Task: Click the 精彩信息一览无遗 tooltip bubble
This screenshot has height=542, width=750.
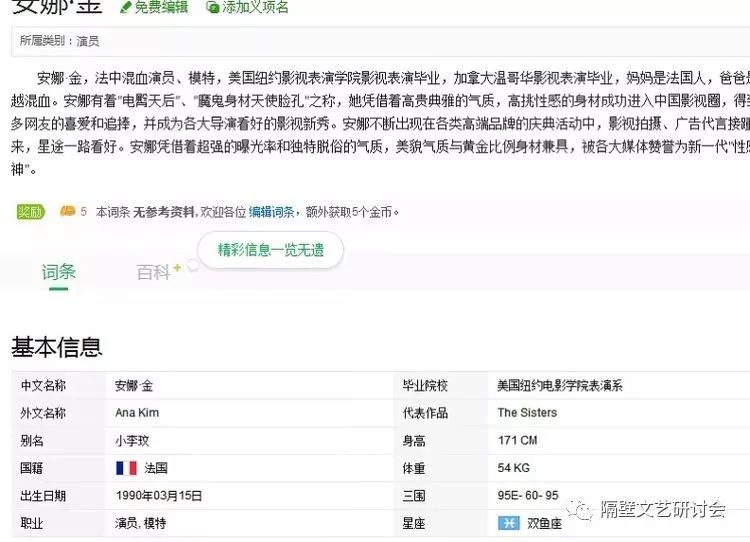Action: (271, 250)
